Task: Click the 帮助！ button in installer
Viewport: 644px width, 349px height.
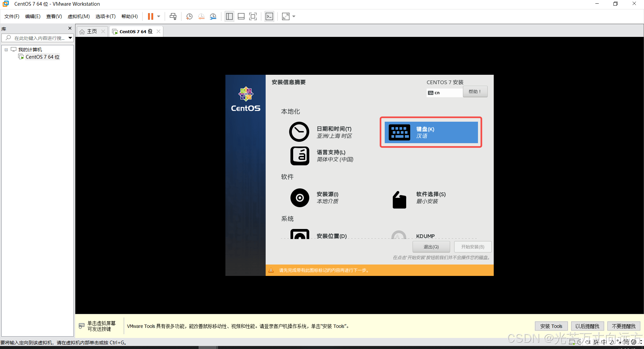Action: coord(475,92)
